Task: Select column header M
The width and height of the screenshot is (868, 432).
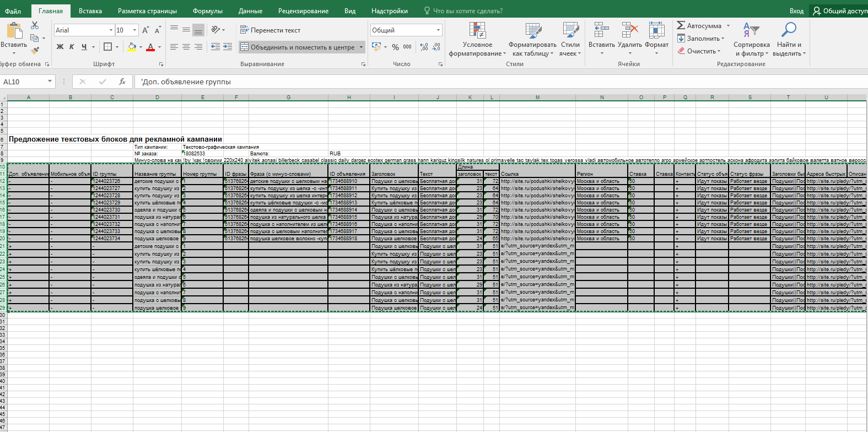Action: (x=537, y=97)
